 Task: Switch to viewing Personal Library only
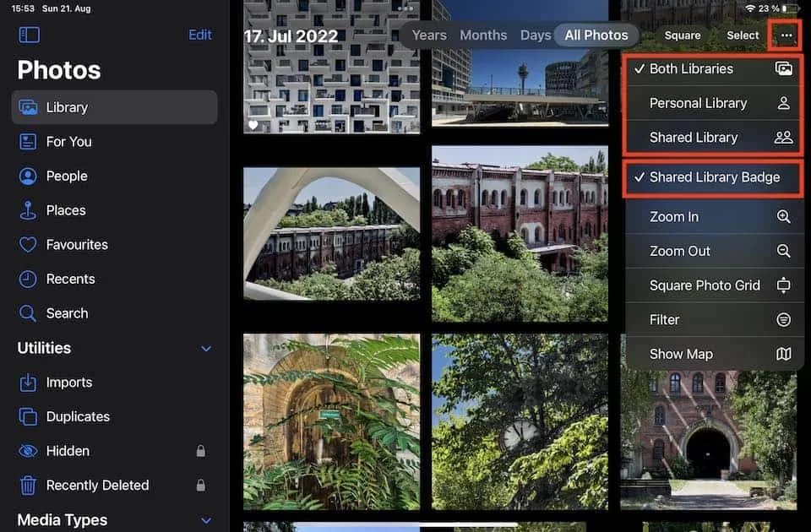coord(698,102)
